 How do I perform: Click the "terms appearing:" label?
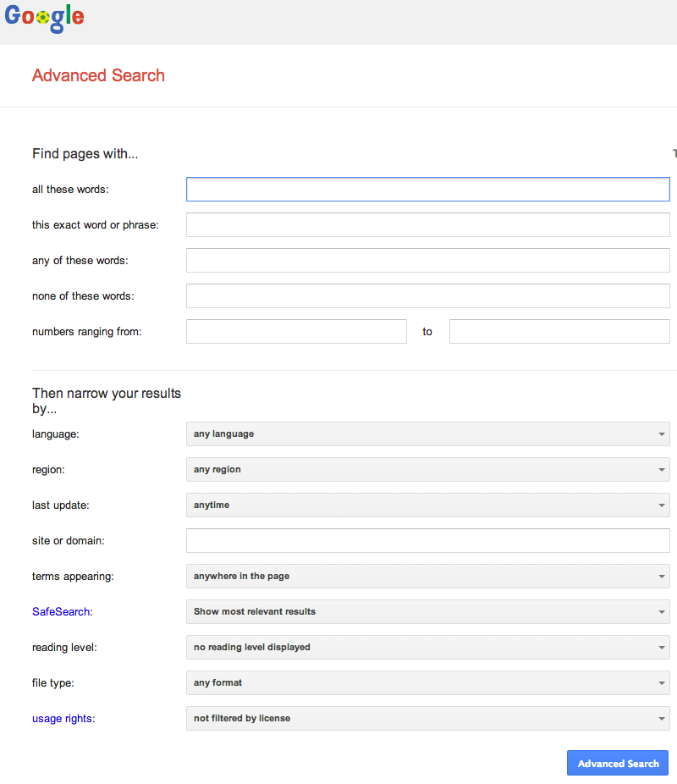tap(73, 576)
